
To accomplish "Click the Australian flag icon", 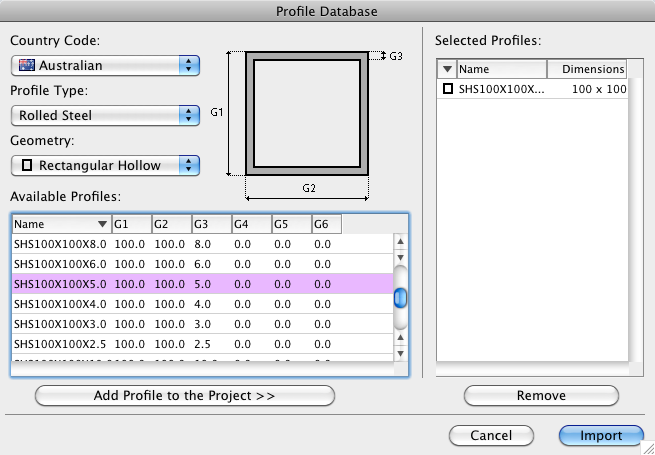I will (26, 66).
